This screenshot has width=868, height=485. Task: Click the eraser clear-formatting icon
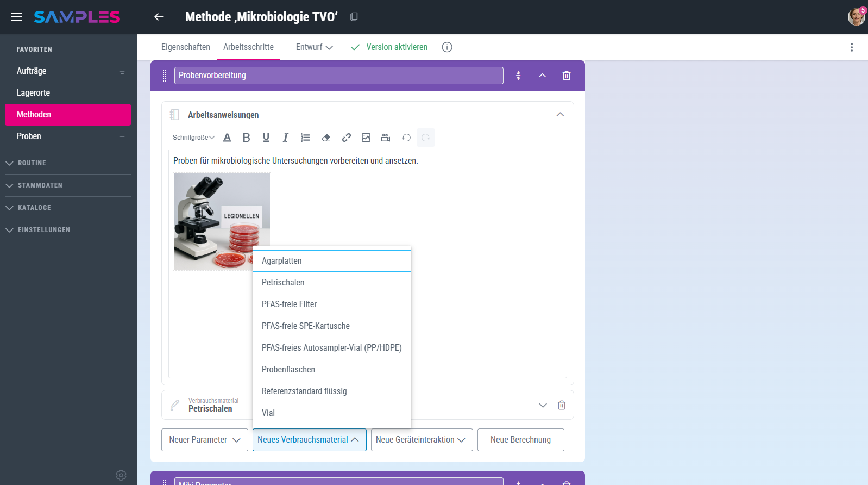pyautogui.click(x=326, y=138)
